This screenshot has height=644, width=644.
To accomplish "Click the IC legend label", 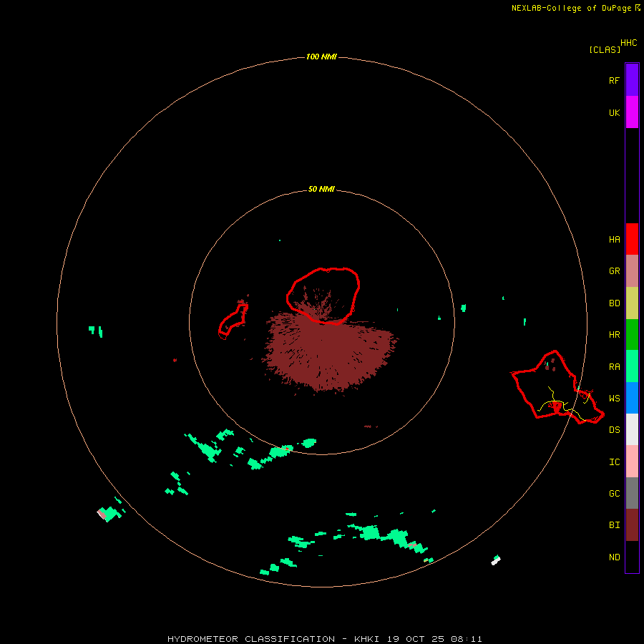I will (x=614, y=462).
